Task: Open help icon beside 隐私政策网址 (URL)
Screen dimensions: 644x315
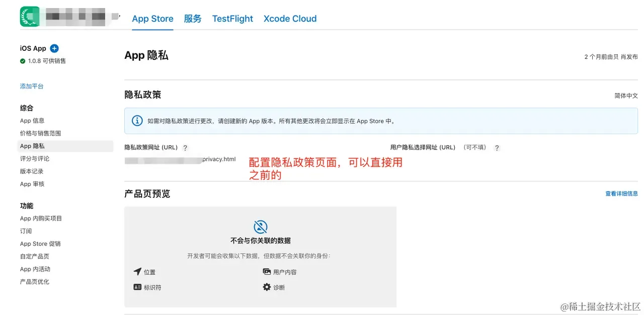Action: coord(185,148)
